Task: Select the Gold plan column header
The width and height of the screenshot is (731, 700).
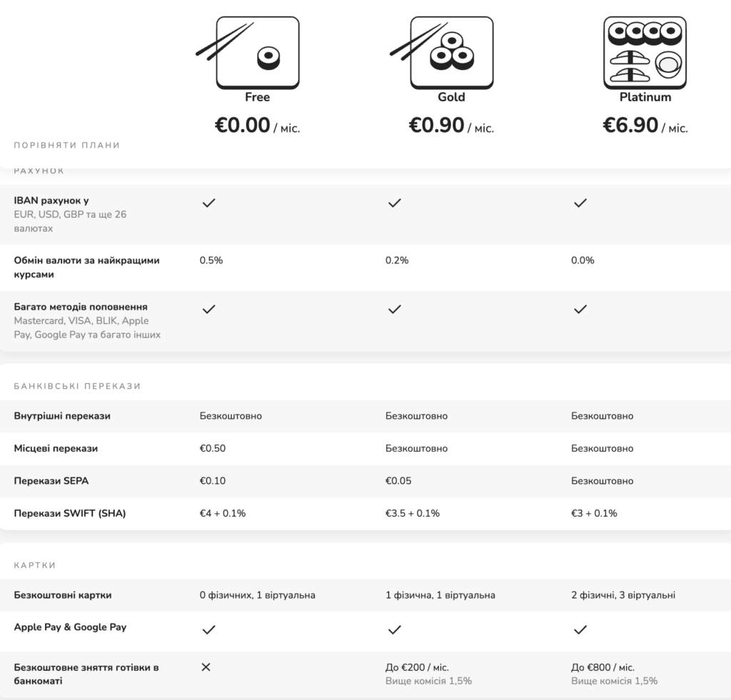Action: [x=450, y=97]
